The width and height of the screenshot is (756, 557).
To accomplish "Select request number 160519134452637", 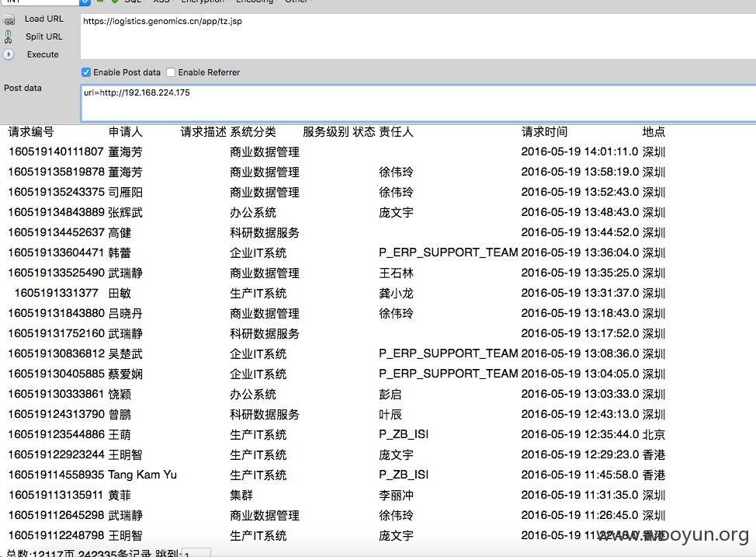I will pos(56,232).
